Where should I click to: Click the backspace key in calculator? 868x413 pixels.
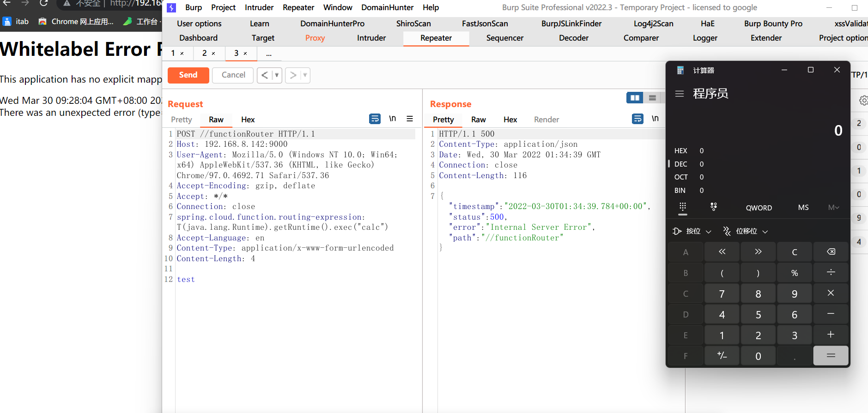click(831, 252)
